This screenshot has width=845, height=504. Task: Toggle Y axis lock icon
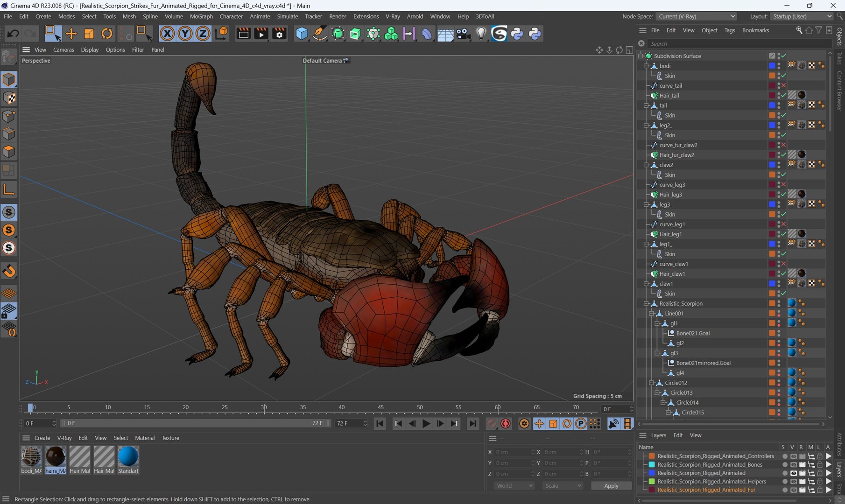pyautogui.click(x=185, y=34)
